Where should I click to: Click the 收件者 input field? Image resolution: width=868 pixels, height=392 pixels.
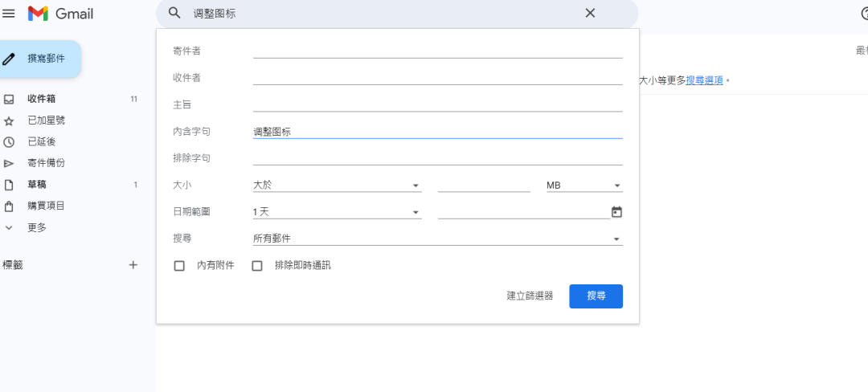click(438, 78)
